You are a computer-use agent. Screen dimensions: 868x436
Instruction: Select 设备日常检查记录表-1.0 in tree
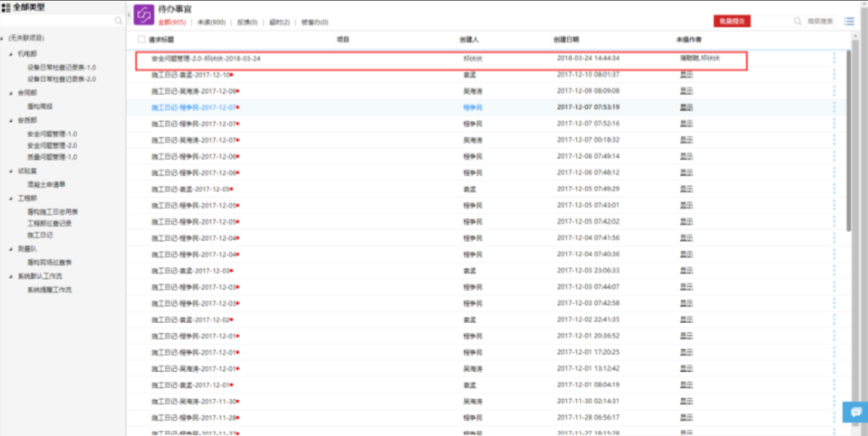click(x=62, y=67)
